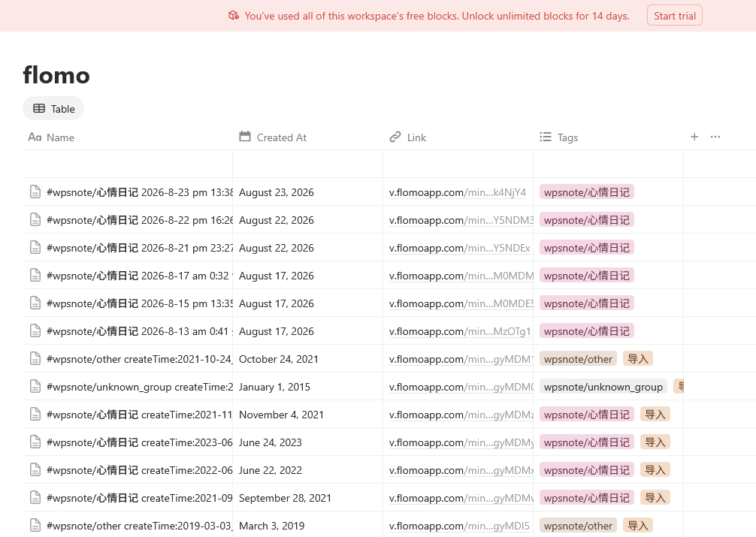
Task: Open the flomoapp link ending Y5NDEx
Action: pyautogui.click(x=459, y=249)
